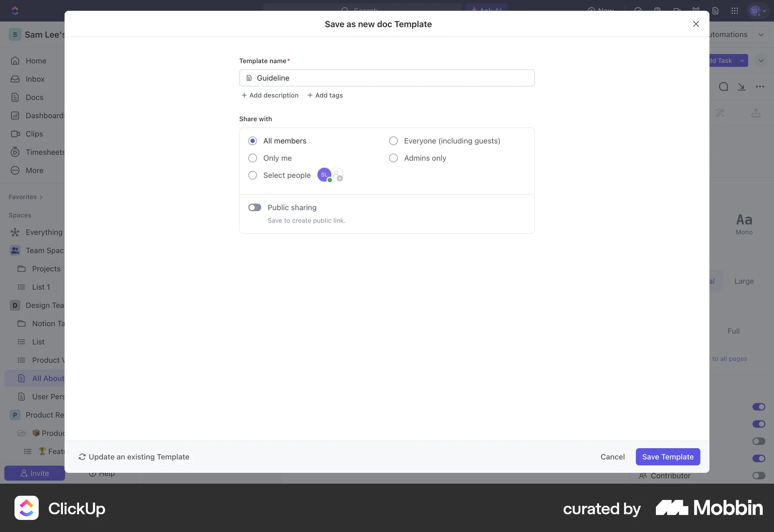This screenshot has width=774, height=532.
Task: Open the Automations dropdown
Action: pyautogui.click(x=761, y=34)
